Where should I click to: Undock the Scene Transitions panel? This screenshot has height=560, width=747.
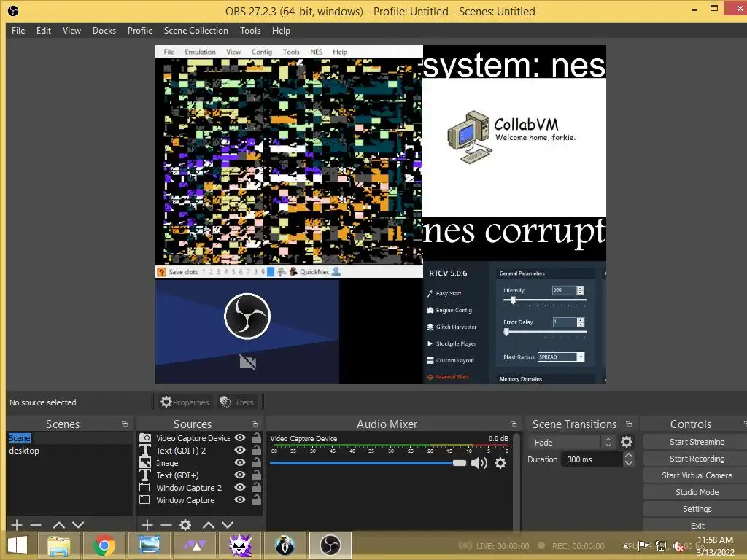pos(629,424)
